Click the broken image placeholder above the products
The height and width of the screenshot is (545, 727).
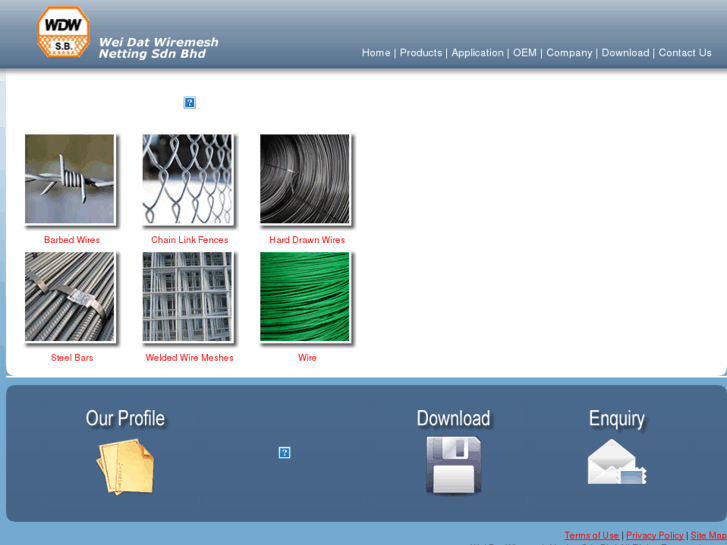coord(190,103)
